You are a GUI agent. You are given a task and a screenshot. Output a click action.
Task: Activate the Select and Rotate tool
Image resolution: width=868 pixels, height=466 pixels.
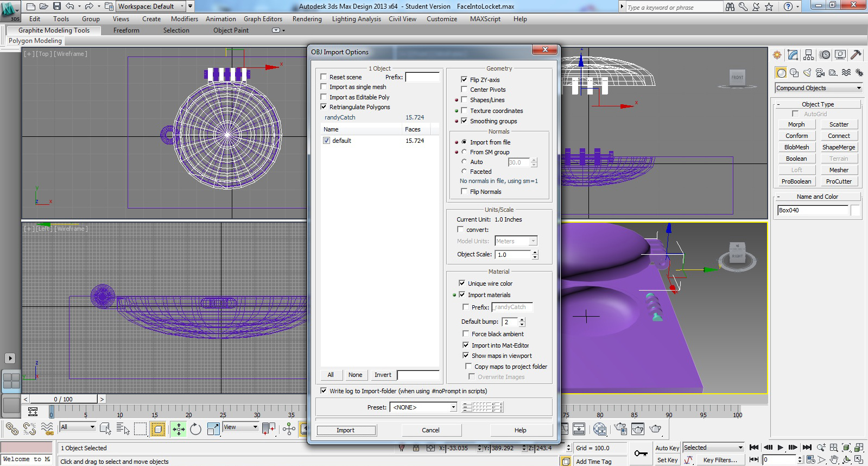(x=196, y=429)
